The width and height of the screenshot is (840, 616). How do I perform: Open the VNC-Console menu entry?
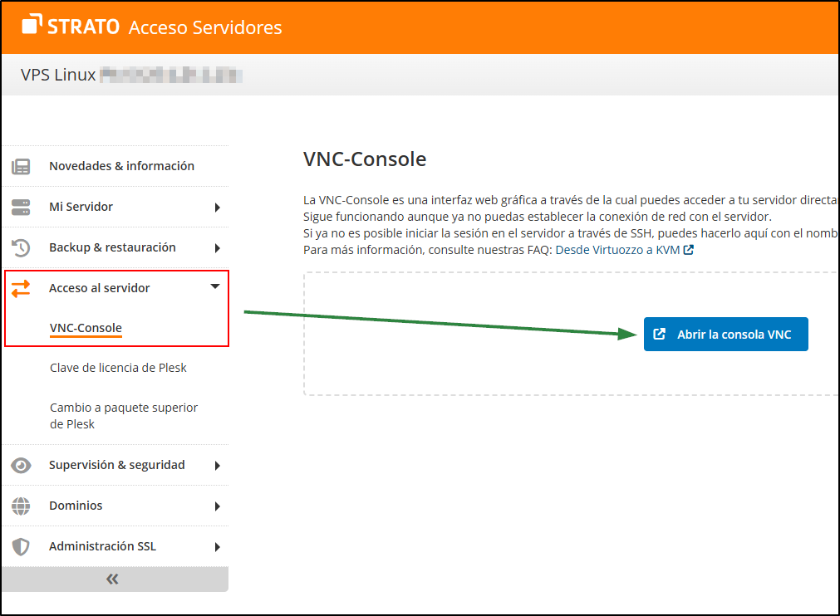coord(85,328)
